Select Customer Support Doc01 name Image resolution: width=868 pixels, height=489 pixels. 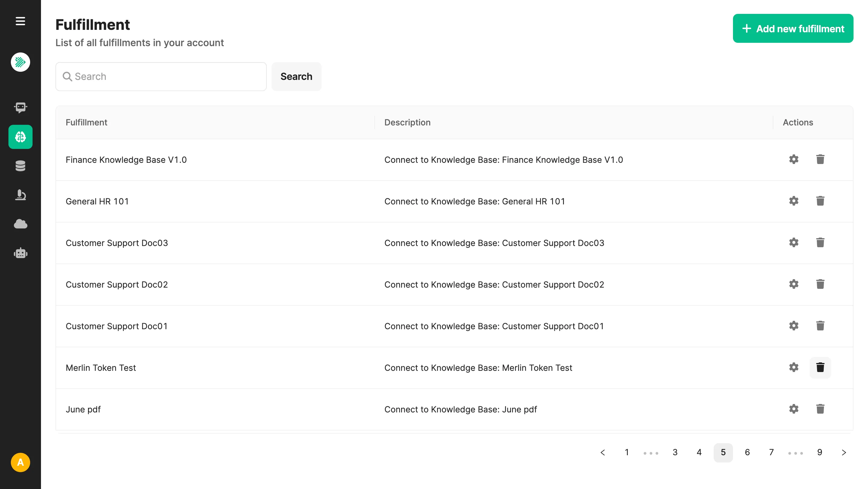pos(117,326)
